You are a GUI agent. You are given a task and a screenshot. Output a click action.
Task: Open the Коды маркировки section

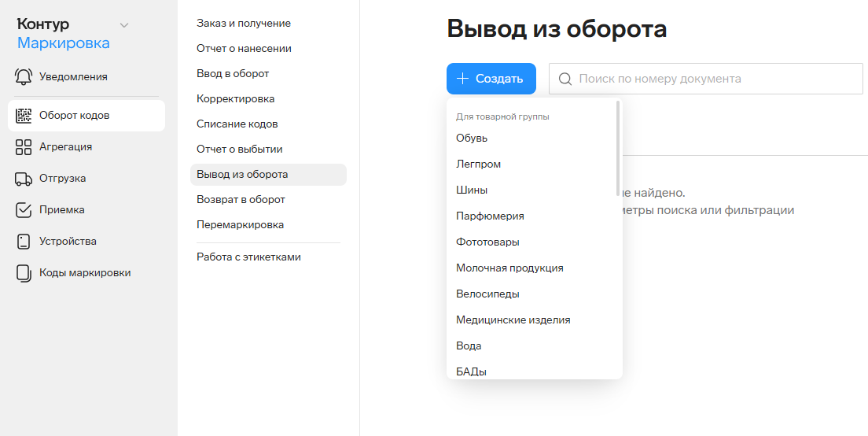[86, 273]
